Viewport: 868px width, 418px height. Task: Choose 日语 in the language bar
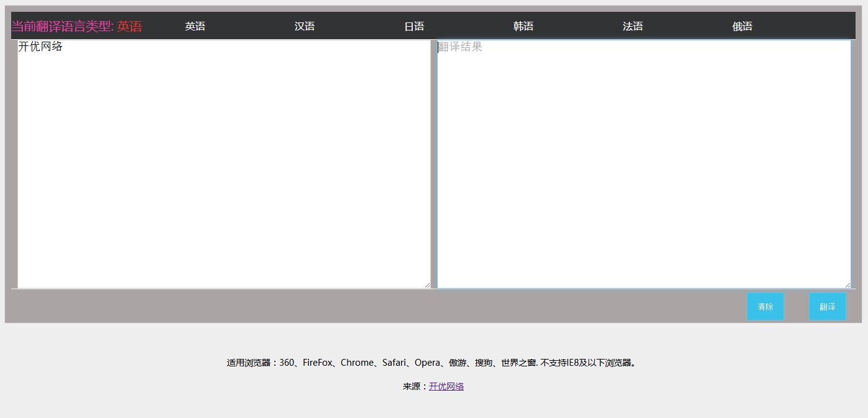coord(414,26)
